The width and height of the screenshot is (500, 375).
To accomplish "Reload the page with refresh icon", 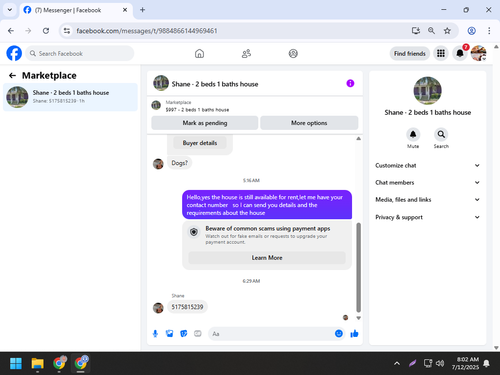I will (46, 31).
